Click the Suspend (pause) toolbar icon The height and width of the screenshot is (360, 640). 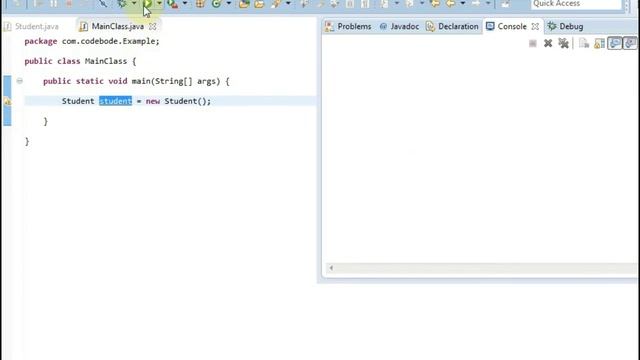(x=53, y=4)
